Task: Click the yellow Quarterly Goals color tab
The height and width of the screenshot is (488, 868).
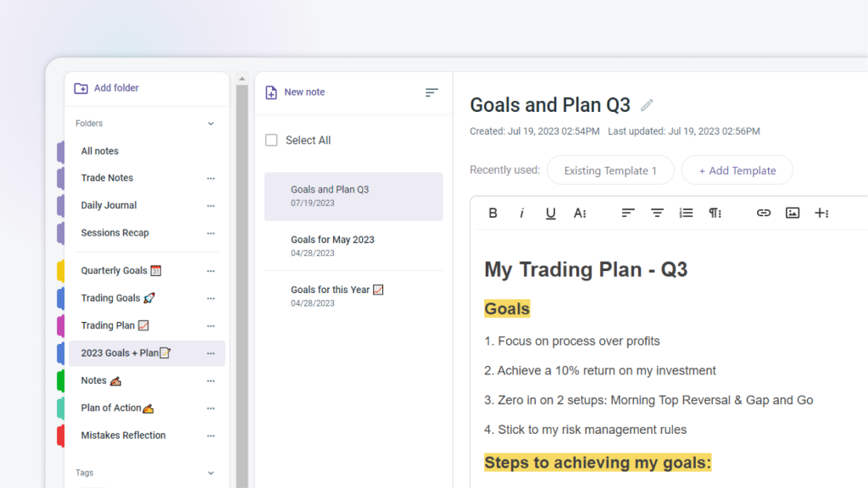Action: click(60, 271)
